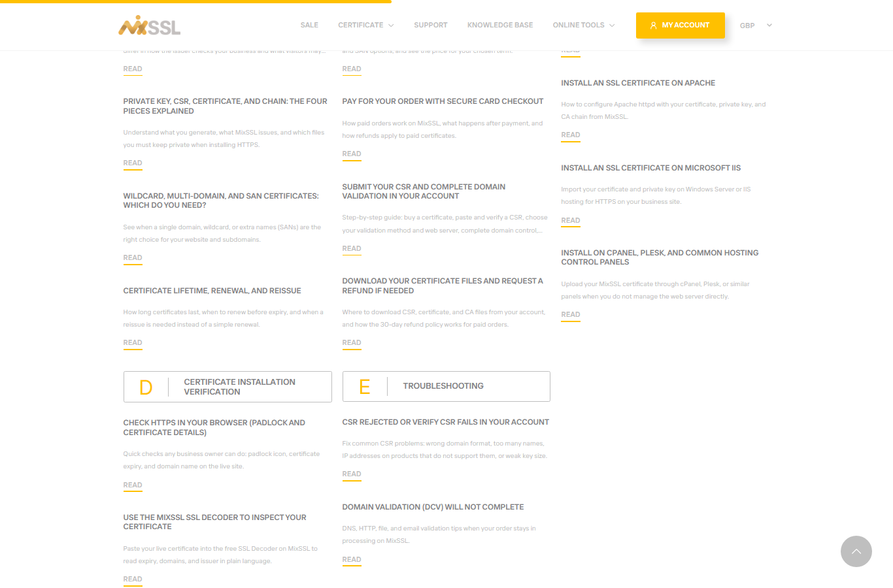Open Check HTTPS in Your Browser article
The width and height of the screenshot is (893, 588).
click(x=214, y=427)
